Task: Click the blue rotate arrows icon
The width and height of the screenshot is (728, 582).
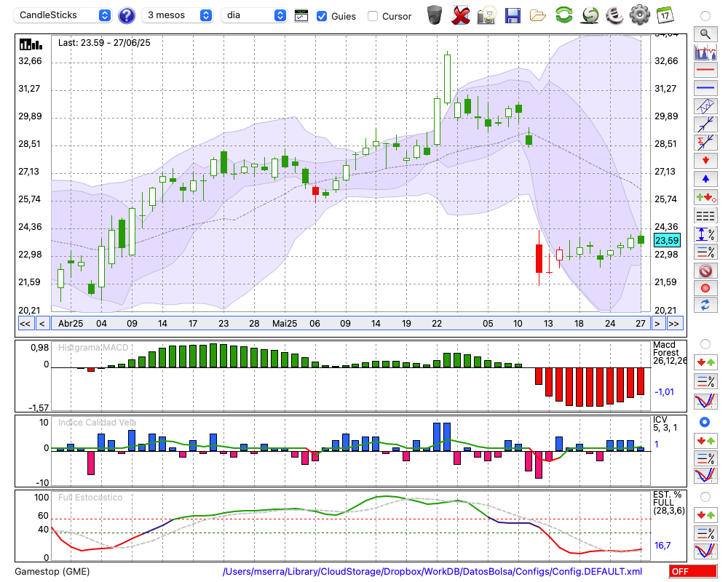Action: [705, 305]
